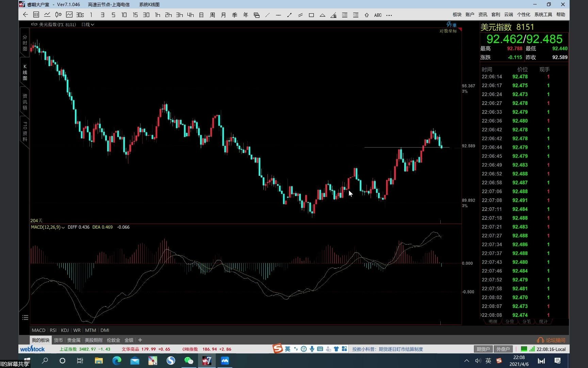Open the 资讯 menu
This screenshot has height=368, width=588.
tap(483, 15)
